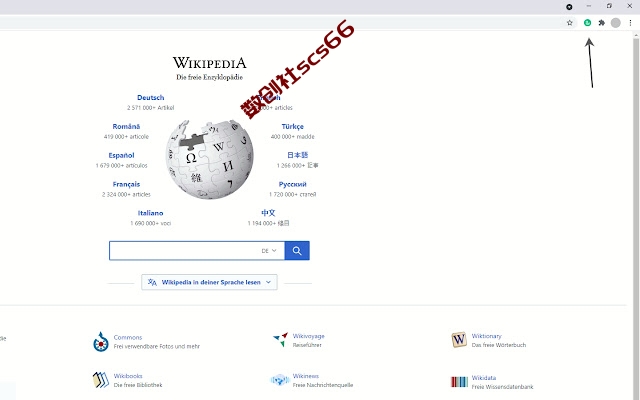640x400 pixels.
Task: Open the Türkçe Wikipedia link
Action: [x=293, y=127]
